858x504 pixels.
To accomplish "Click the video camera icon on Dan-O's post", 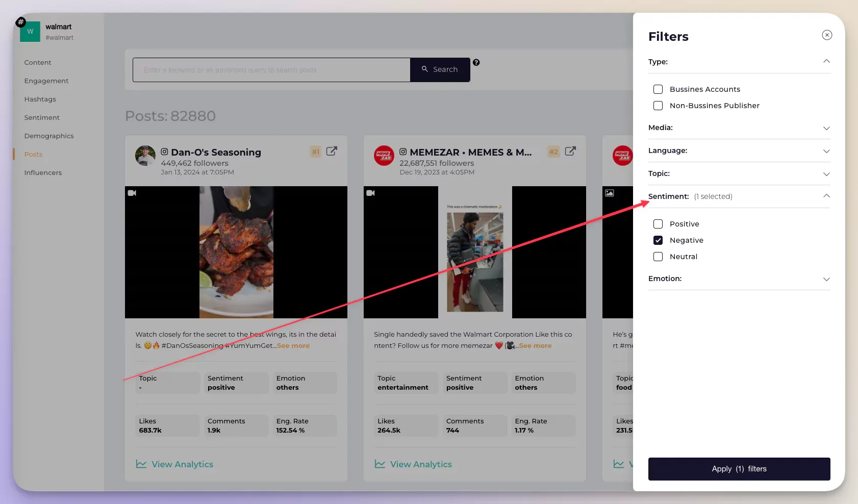I will pyautogui.click(x=132, y=193).
